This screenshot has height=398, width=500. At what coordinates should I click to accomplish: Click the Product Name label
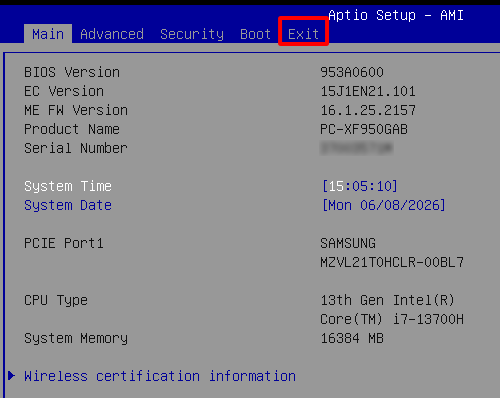pyautogui.click(x=72, y=129)
